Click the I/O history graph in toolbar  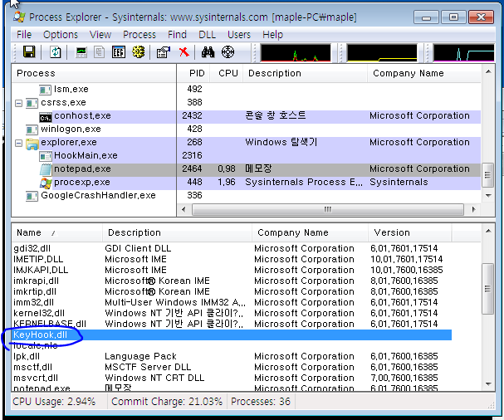[x=464, y=52]
